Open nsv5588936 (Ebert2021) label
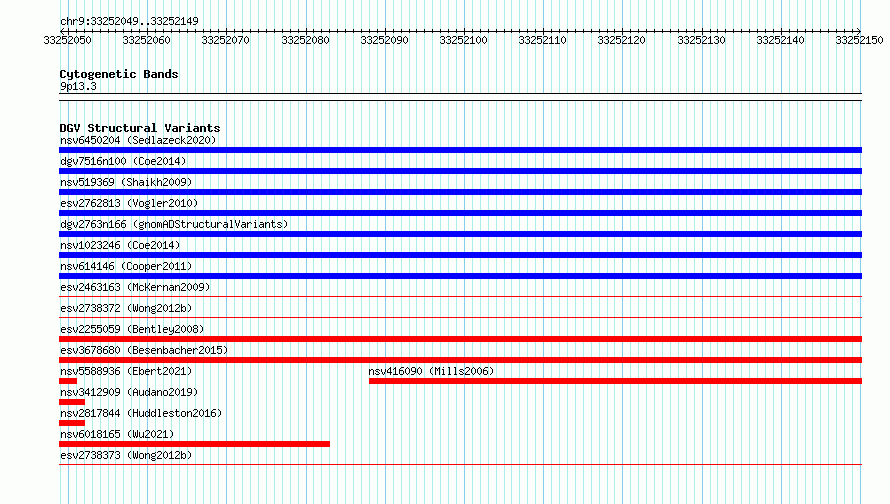The width and height of the screenshot is (890, 504). click(126, 371)
